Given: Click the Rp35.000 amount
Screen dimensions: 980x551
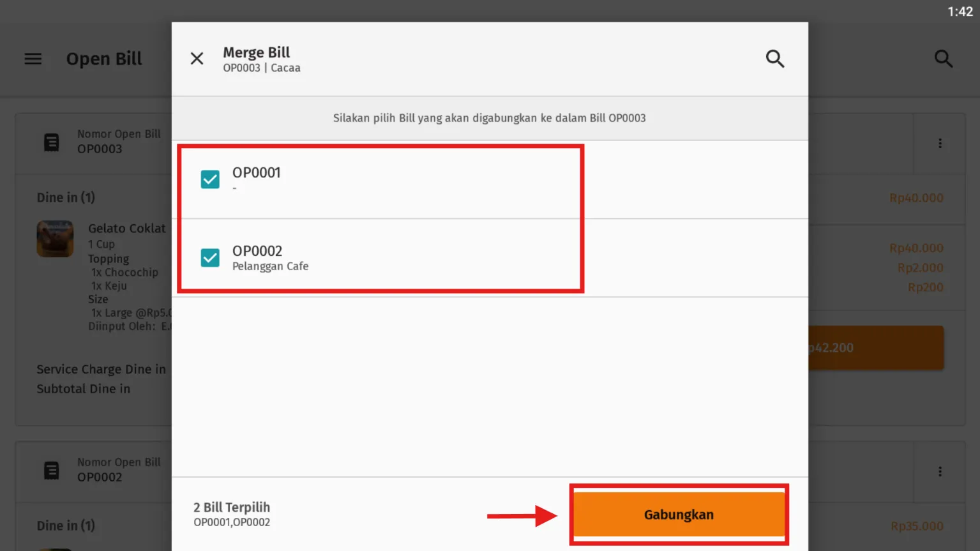Looking at the screenshot, I should (x=917, y=526).
